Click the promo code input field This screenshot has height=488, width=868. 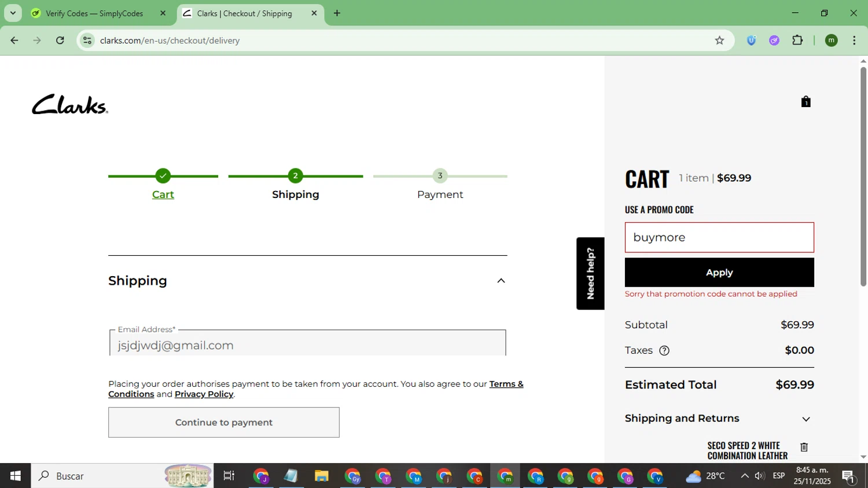(x=719, y=237)
